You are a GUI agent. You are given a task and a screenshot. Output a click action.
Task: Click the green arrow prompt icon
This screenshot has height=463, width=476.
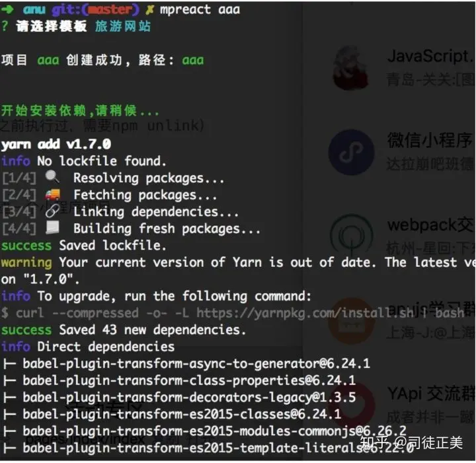[x=7, y=9]
